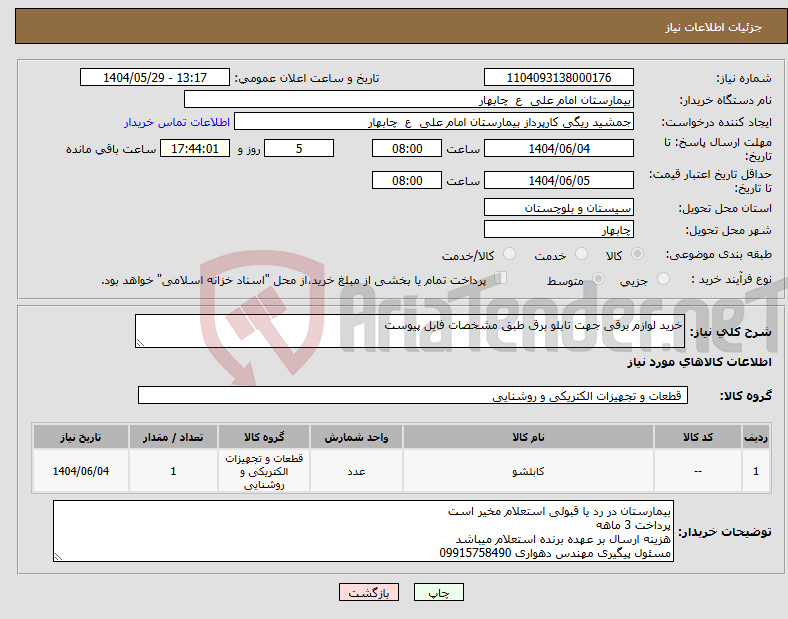Click the response deadline hour 08:00 field
The height and width of the screenshot is (619, 788).
[407, 148]
